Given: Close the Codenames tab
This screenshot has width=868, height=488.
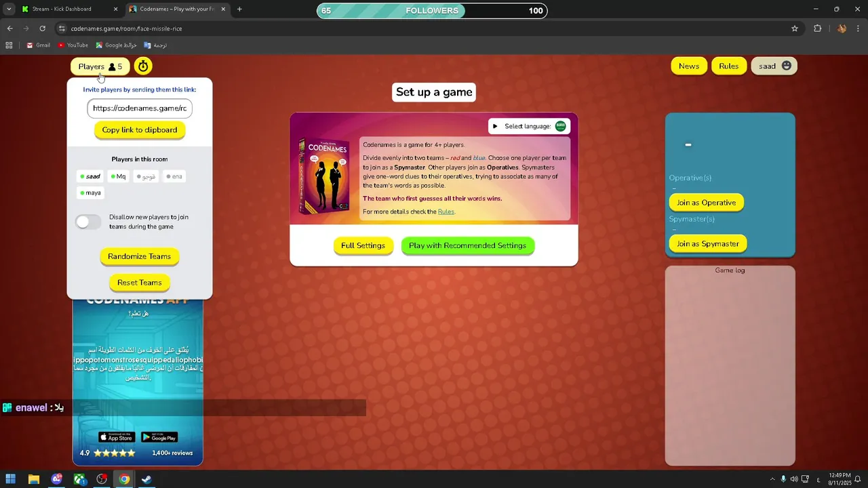Looking at the screenshot, I should click(x=223, y=9).
